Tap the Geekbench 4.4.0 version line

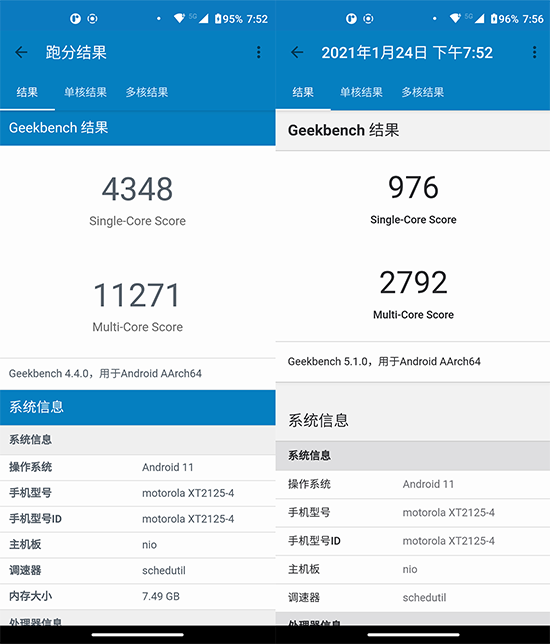click(x=105, y=373)
